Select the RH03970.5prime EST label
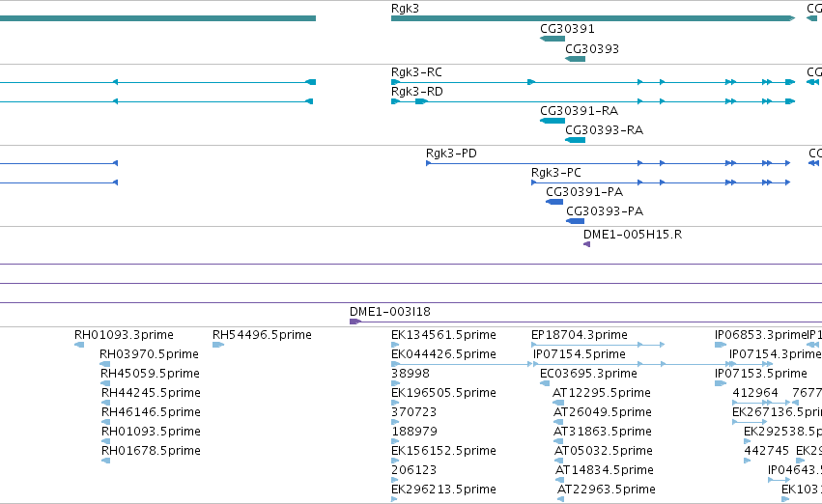 150,353
